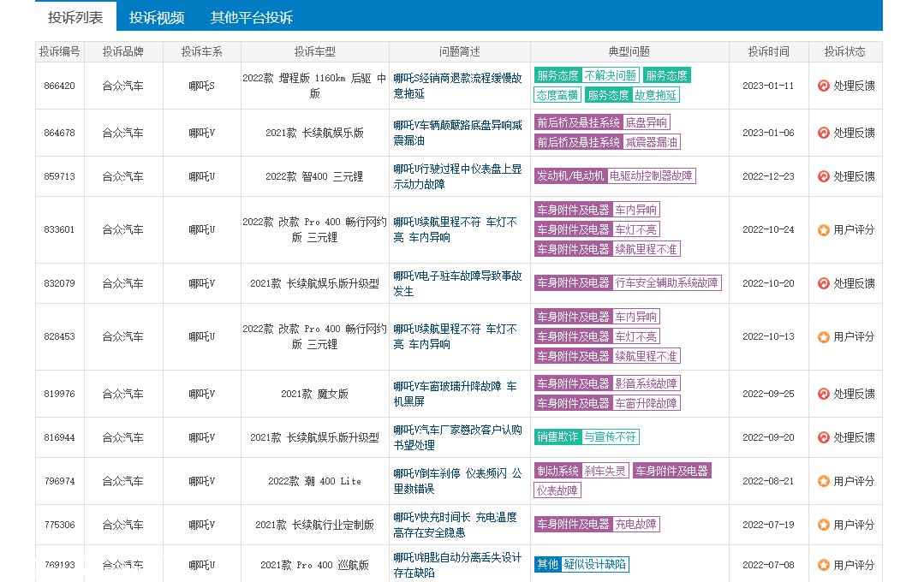Click 哪吒S in the 投诉车系 column
924x582 pixels.
click(201, 86)
